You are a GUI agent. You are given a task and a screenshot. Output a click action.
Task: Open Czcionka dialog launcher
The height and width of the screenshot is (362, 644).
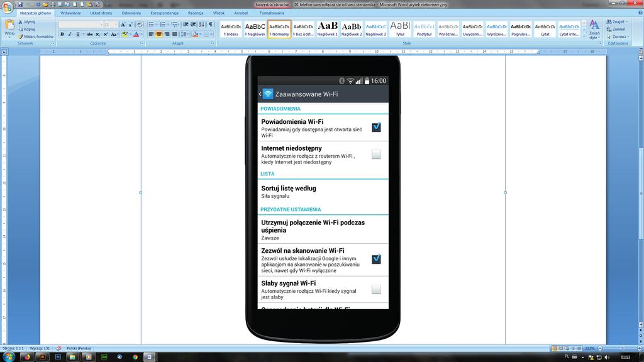tap(142, 43)
